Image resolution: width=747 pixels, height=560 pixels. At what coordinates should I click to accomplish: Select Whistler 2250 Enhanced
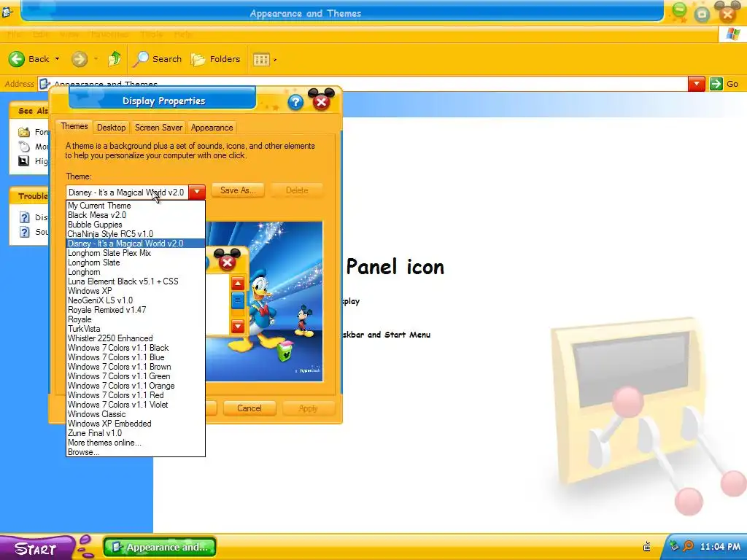click(136, 338)
